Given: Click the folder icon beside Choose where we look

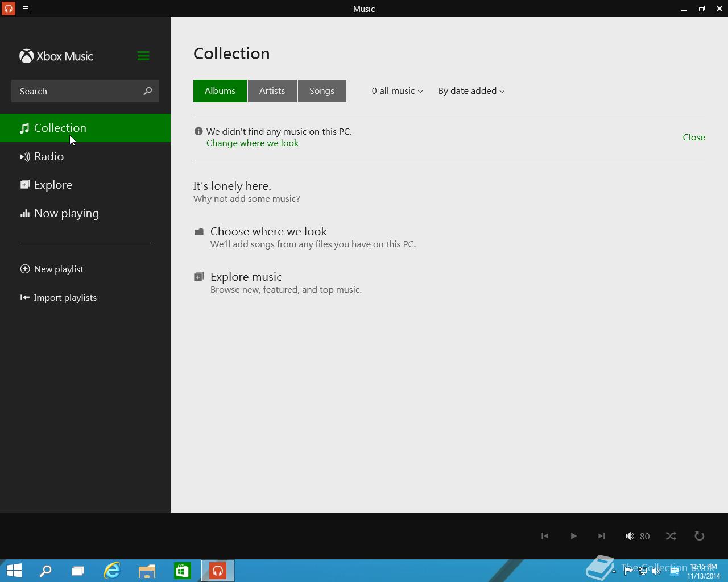Looking at the screenshot, I should click(x=198, y=232).
